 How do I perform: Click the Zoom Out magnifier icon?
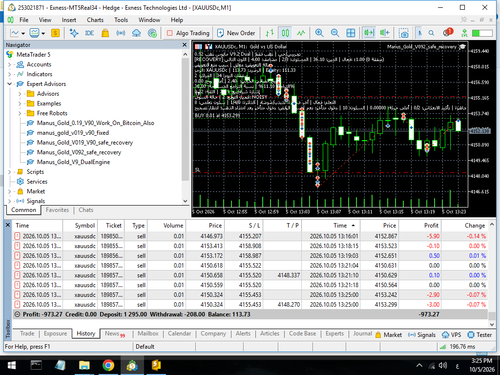tap(335, 33)
